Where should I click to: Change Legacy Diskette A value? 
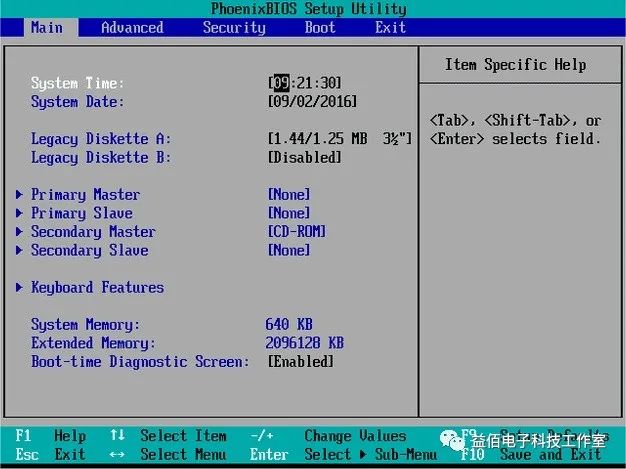(x=340, y=139)
